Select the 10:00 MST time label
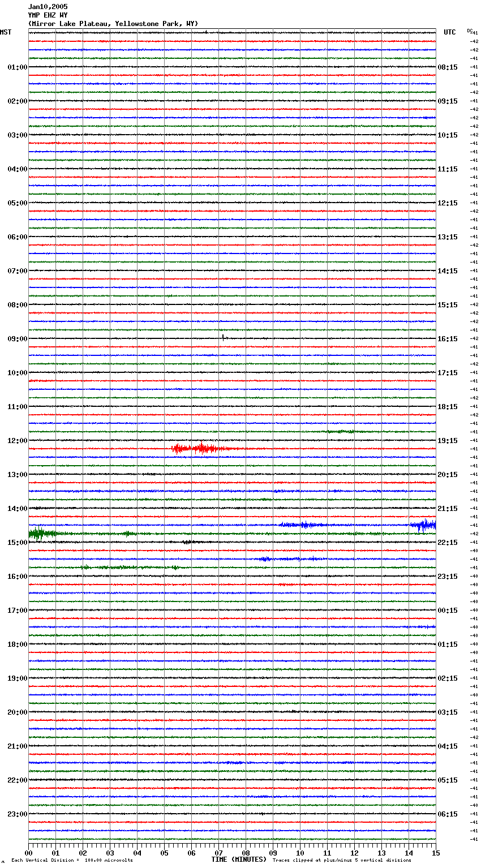This screenshot has height=868, width=481. point(18,373)
